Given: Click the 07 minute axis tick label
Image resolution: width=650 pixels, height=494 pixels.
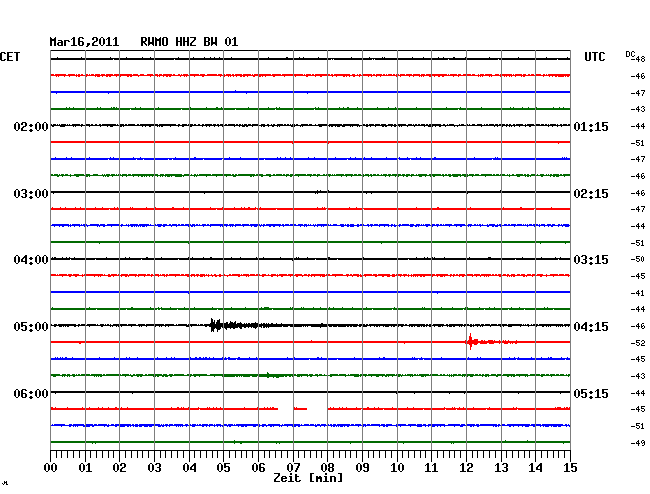Looking at the screenshot, I should pos(293,468).
